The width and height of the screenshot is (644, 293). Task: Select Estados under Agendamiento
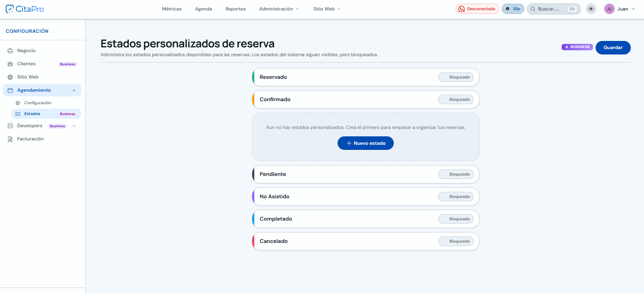tap(46, 114)
